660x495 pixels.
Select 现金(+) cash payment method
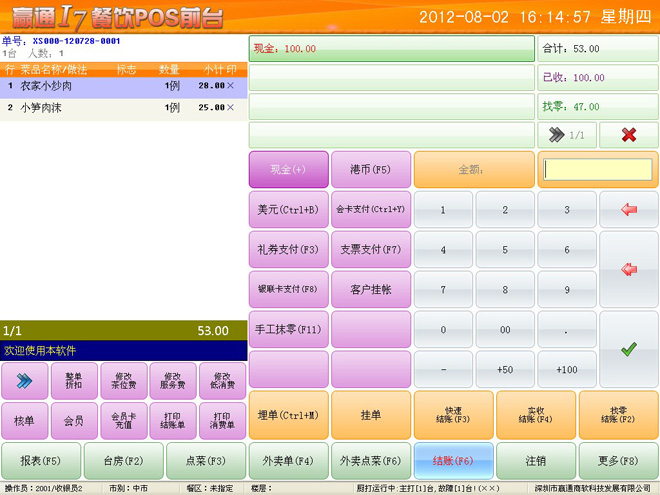pos(288,169)
